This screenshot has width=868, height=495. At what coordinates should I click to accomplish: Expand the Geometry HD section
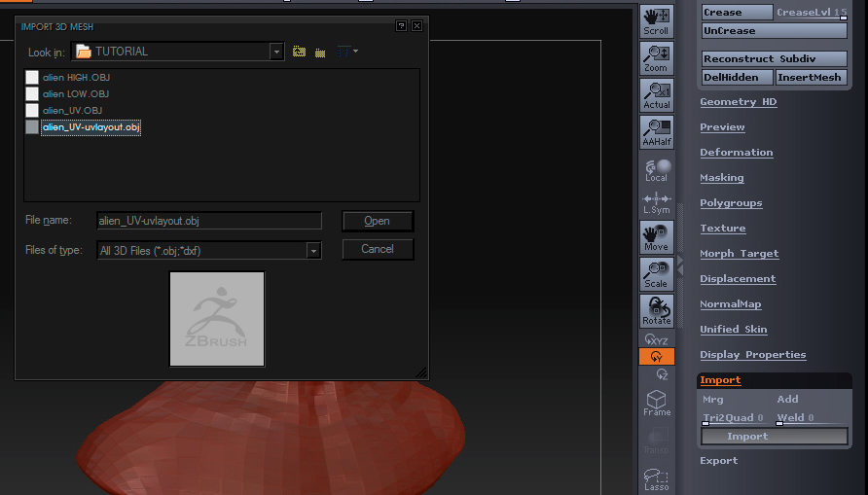click(738, 102)
